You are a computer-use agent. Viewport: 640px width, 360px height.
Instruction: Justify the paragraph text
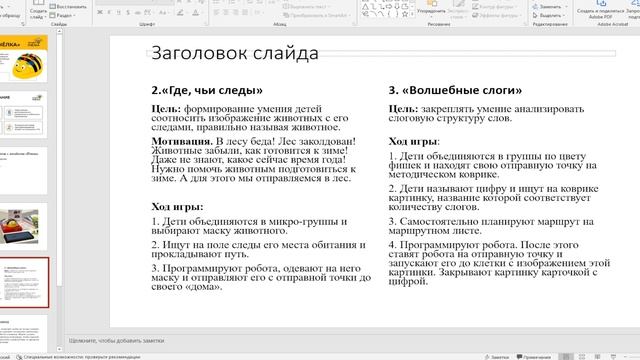244,13
